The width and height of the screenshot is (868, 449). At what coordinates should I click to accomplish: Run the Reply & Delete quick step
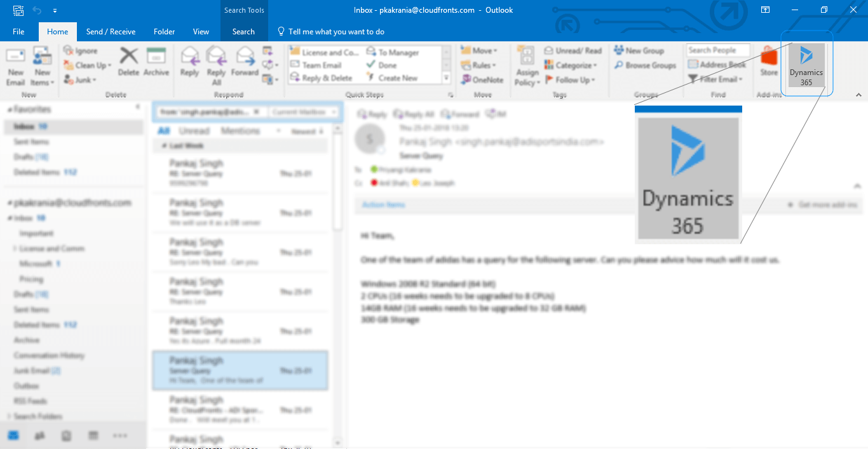[321, 78]
